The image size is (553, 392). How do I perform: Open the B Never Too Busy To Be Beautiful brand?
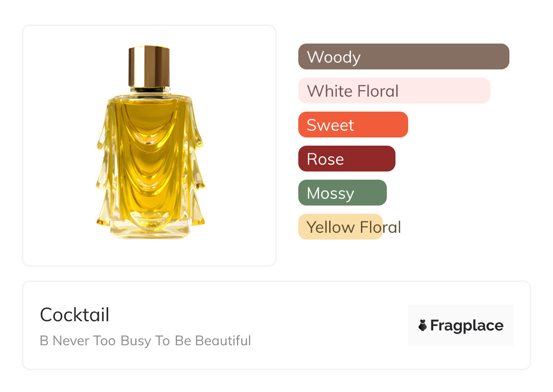coord(145,341)
